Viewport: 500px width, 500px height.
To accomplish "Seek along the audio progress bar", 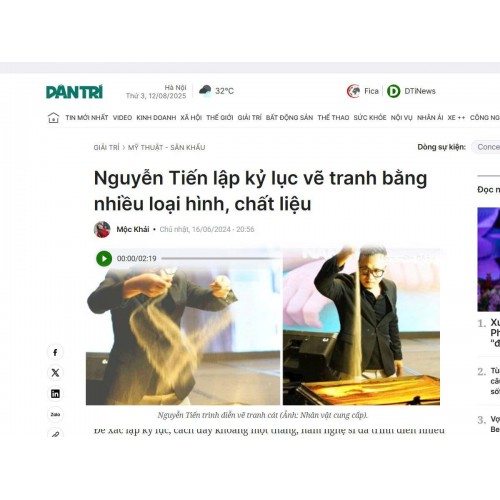I will pyautogui.click(x=221, y=258).
